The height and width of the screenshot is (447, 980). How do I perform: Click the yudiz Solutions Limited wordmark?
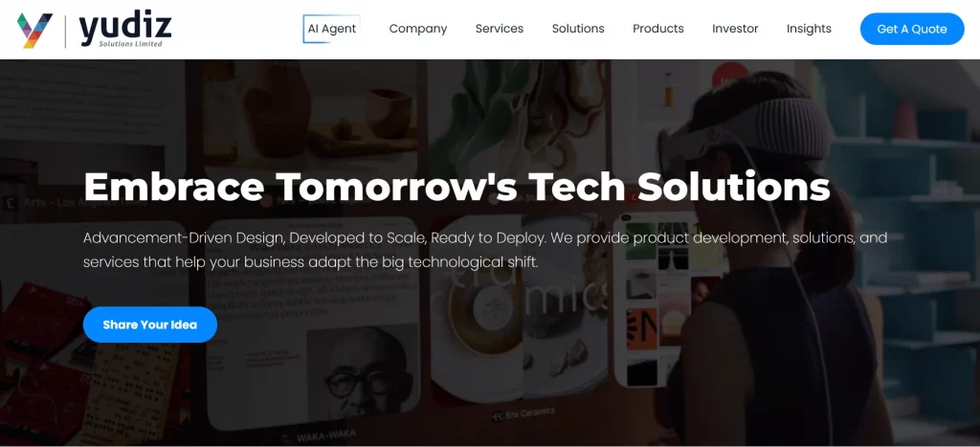tap(125, 30)
